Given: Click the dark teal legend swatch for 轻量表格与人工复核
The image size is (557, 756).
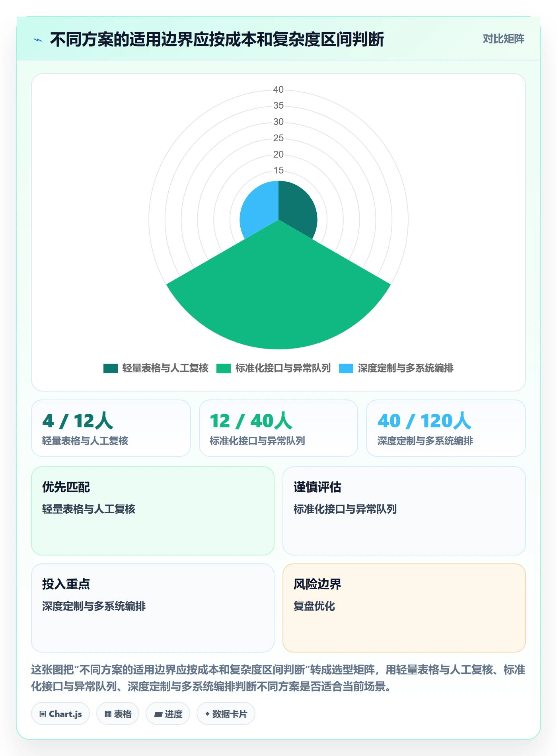Looking at the screenshot, I should (111, 368).
